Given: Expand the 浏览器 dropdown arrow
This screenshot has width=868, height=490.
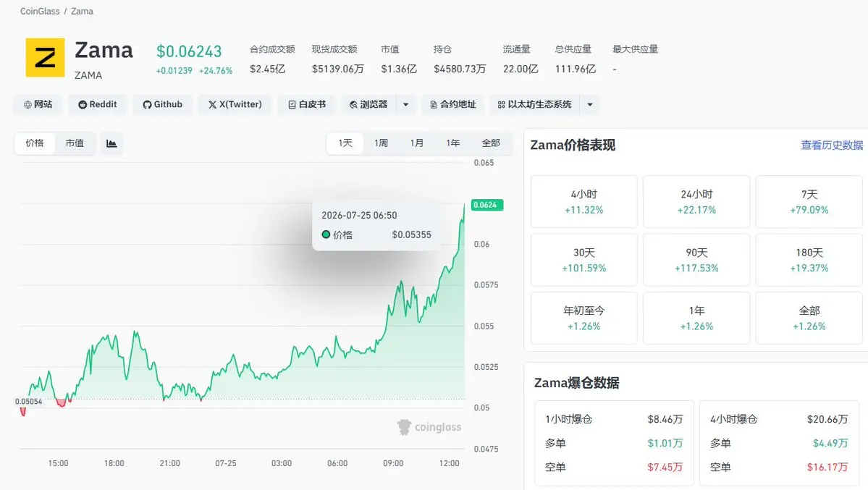Looking at the screenshot, I should click(x=406, y=105).
